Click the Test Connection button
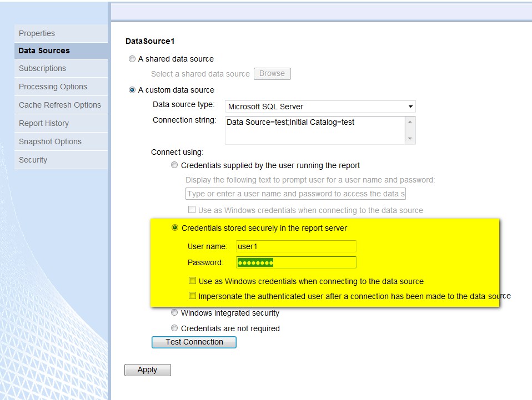Screen dimensions: 532x400 (193, 342)
